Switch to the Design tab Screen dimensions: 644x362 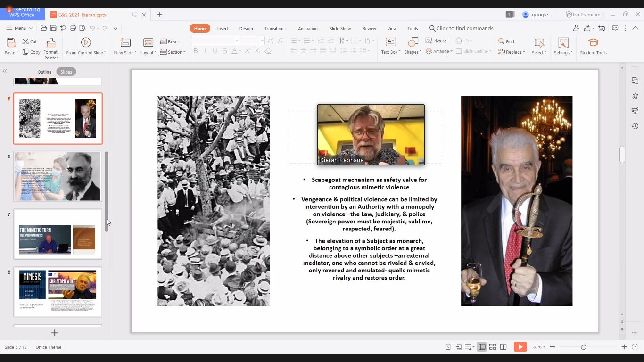[x=246, y=28]
